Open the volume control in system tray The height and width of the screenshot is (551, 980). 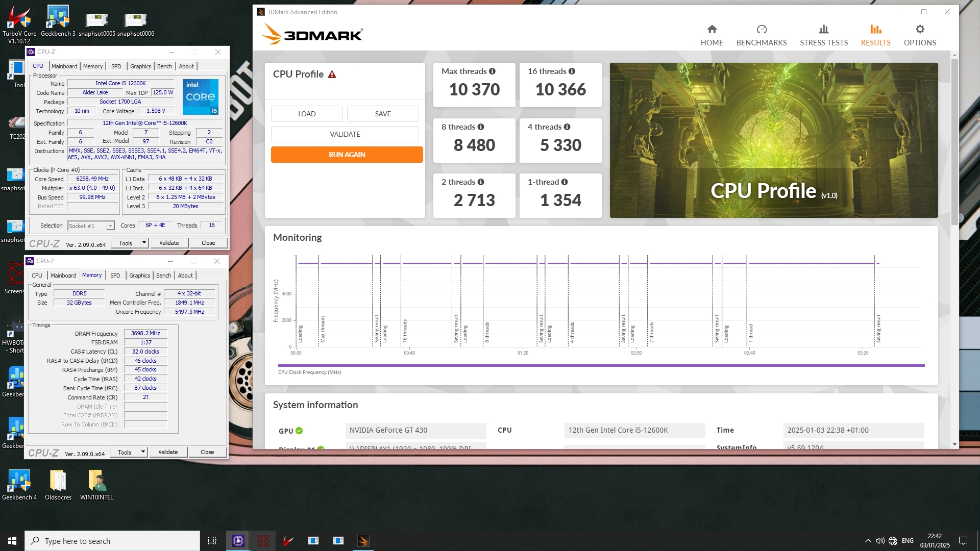[x=880, y=541]
